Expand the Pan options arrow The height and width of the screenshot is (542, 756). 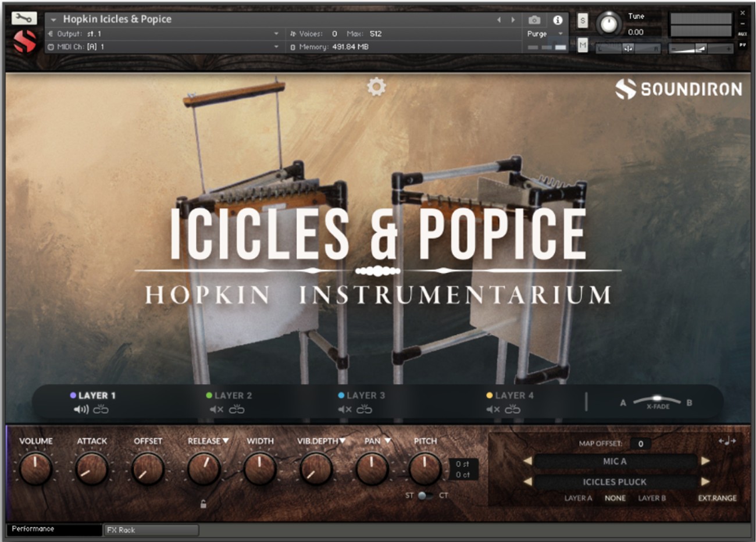coord(387,441)
